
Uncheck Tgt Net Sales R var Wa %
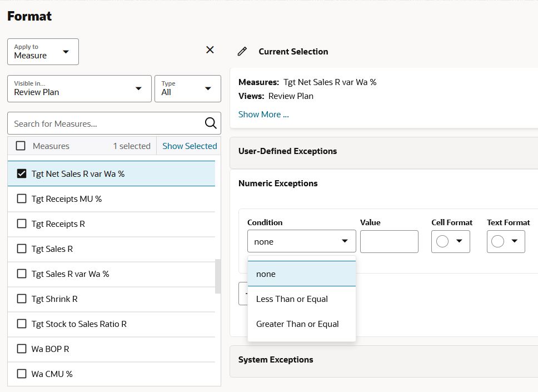point(22,173)
